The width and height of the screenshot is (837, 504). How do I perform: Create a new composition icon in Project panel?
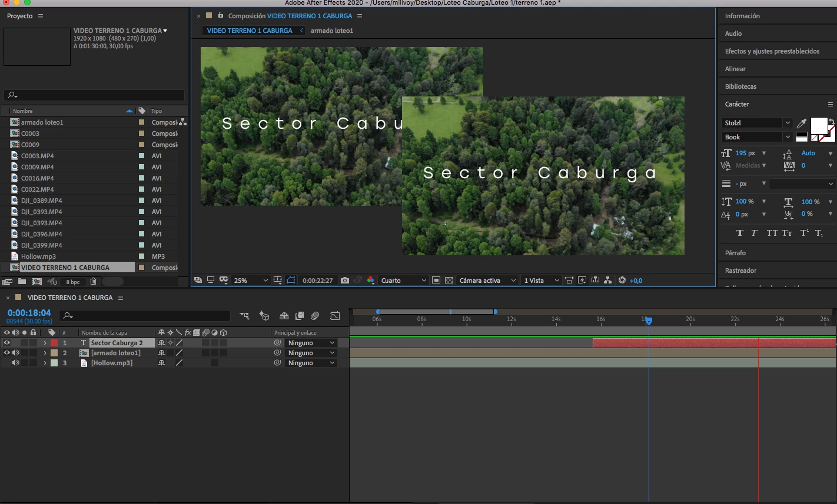click(36, 282)
